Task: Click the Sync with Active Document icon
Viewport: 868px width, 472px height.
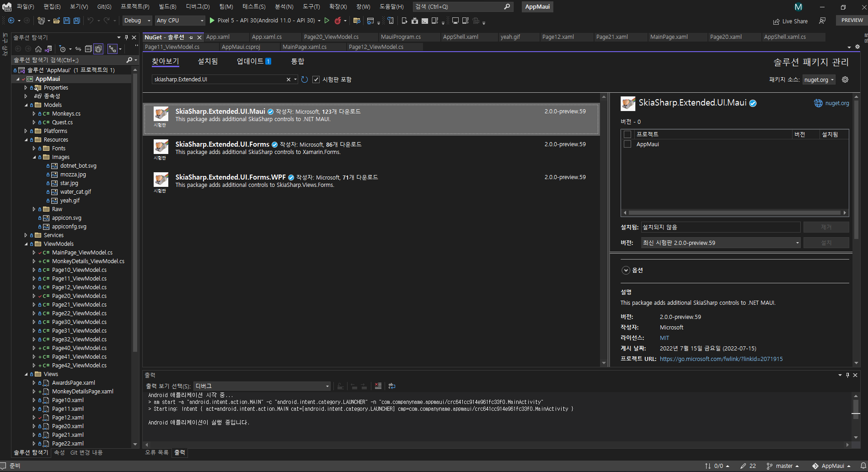Action: pyautogui.click(x=78, y=49)
